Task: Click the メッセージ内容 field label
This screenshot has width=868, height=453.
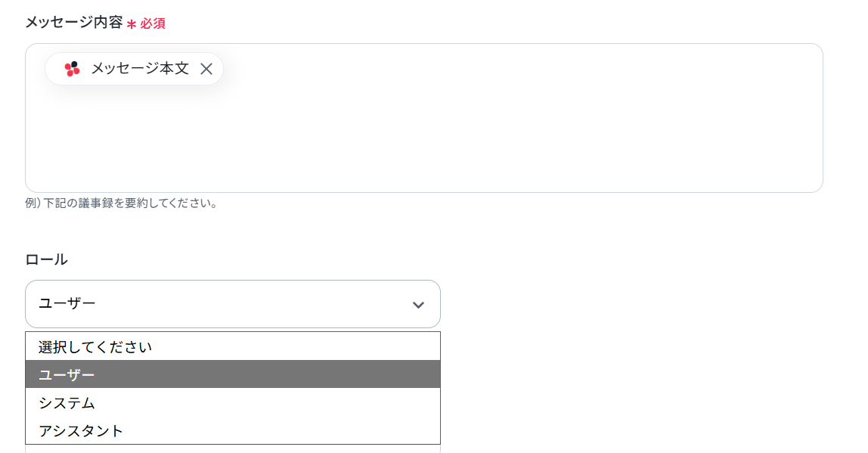Action: tap(73, 22)
